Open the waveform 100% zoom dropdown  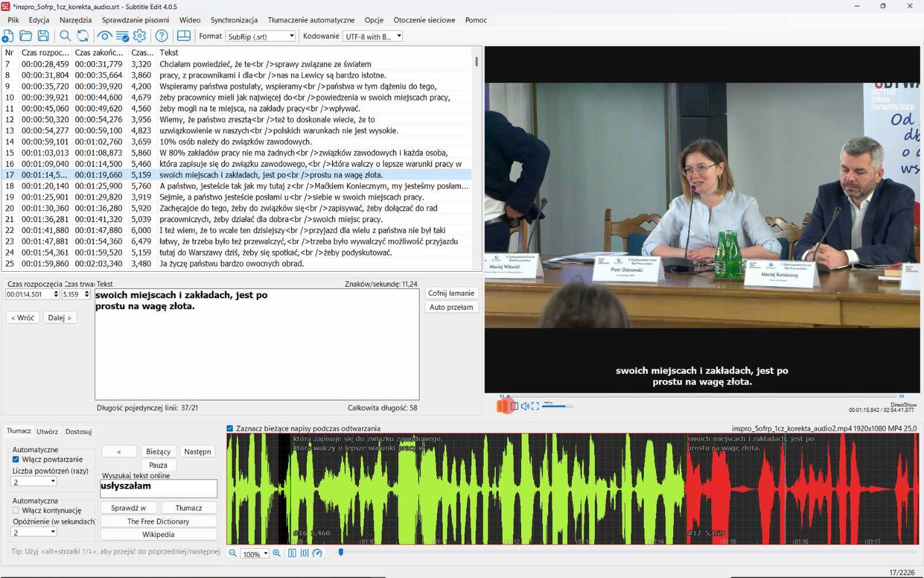click(x=255, y=554)
